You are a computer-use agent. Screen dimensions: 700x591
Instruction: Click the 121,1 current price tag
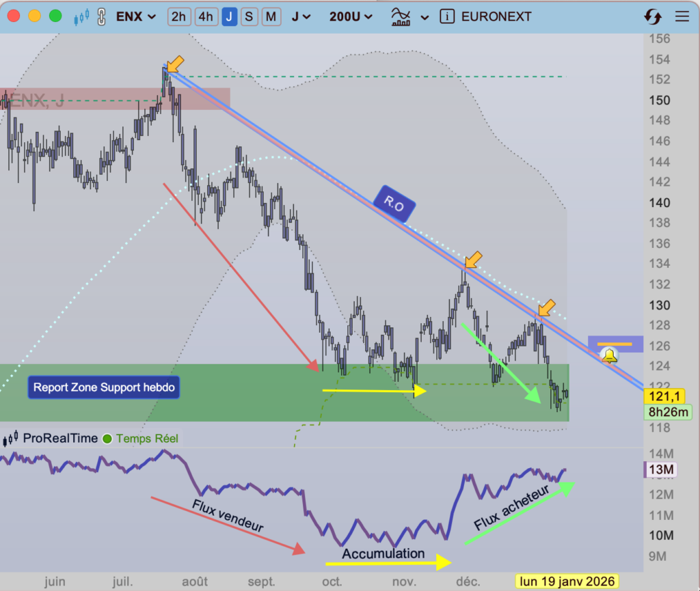coord(667,396)
